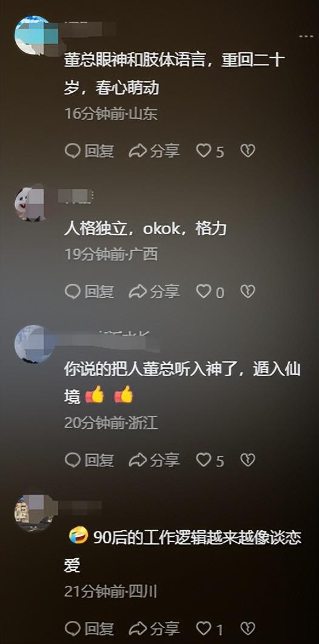The image size is (319, 644).
Task: Reply to the Zhejiang comment
Action: [x=89, y=460]
